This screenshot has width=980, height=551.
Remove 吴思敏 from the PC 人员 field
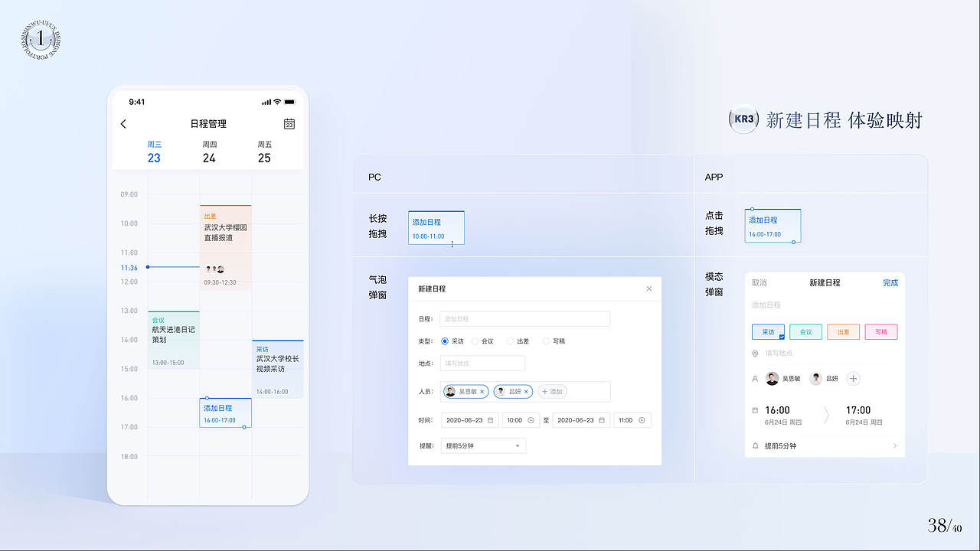click(482, 392)
